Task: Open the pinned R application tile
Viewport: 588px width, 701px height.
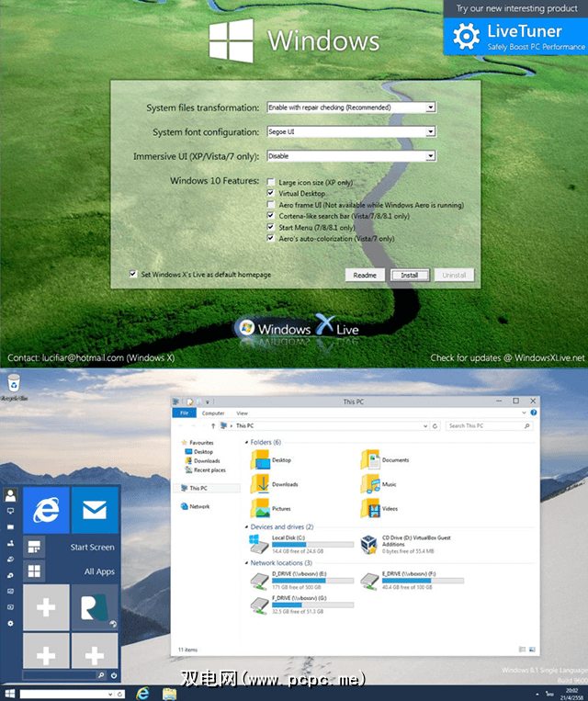Action: point(95,606)
